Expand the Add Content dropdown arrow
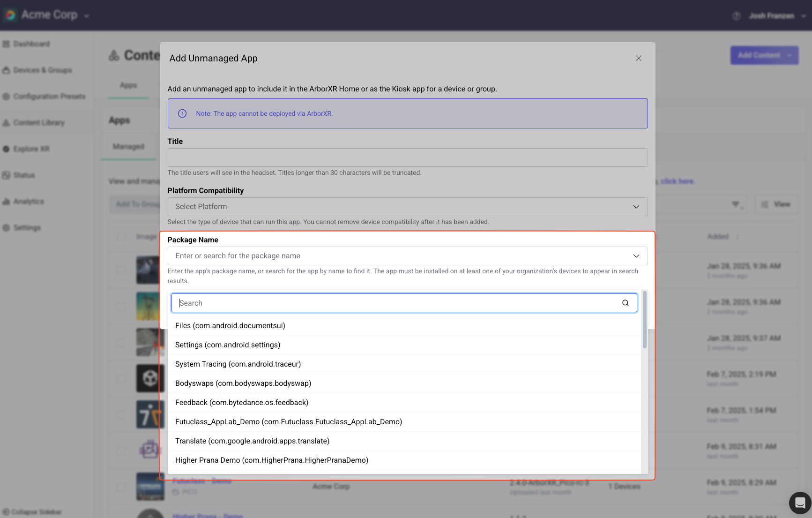Viewport: 812px width, 518px height. pos(790,55)
